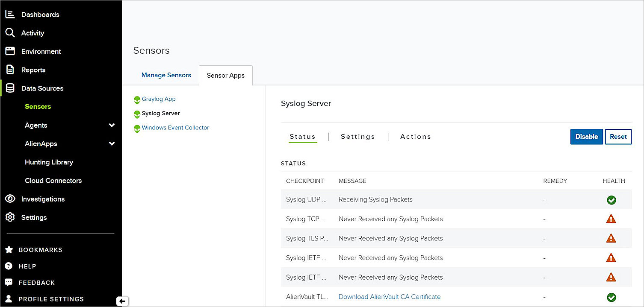Expand the AlienApps submenu
This screenshot has height=307, width=644.
112,144
